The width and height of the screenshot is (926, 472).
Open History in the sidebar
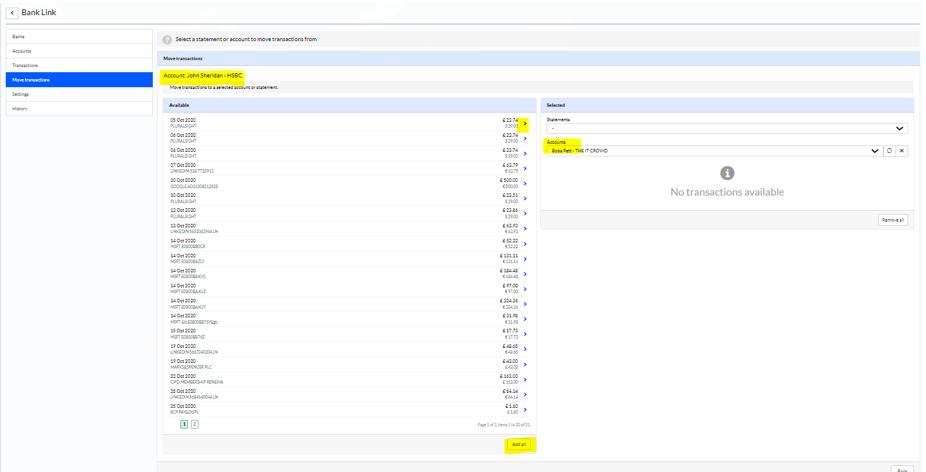[x=79, y=109]
